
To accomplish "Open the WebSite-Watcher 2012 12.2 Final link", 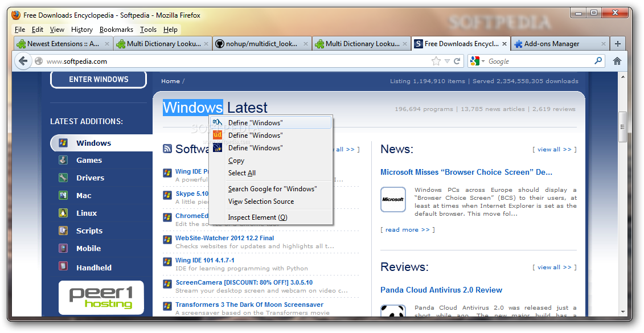I will pyautogui.click(x=225, y=238).
